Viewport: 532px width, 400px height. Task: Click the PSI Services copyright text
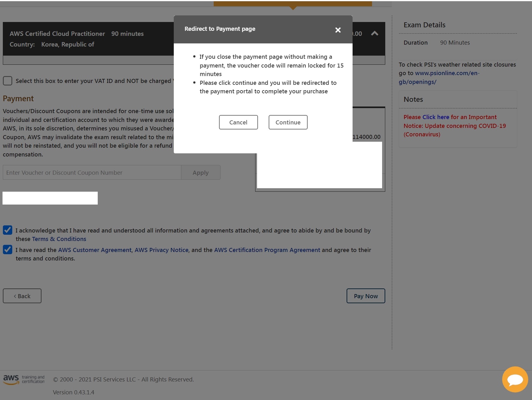tap(123, 379)
